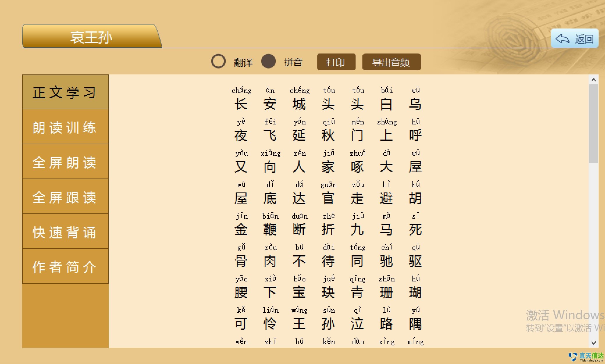Click the character 啄 with pinyin zhuó
This screenshot has height=364, width=605.
[357, 167]
